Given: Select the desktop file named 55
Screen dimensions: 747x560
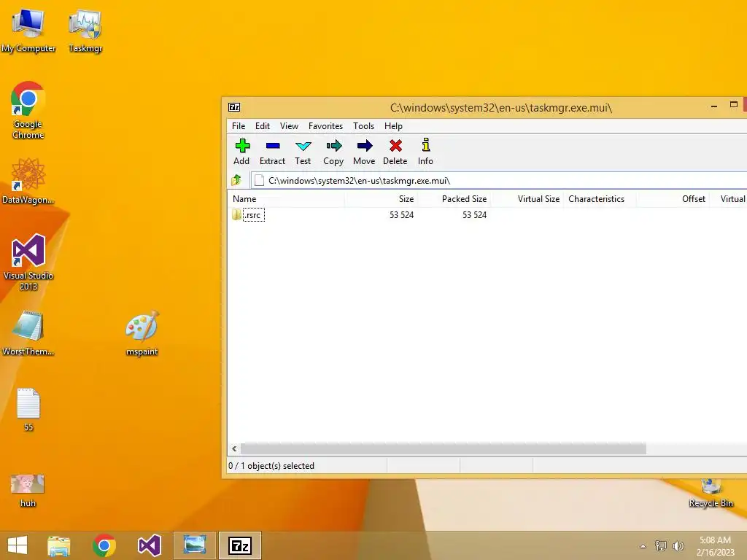Looking at the screenshot, I should (28, 410).
